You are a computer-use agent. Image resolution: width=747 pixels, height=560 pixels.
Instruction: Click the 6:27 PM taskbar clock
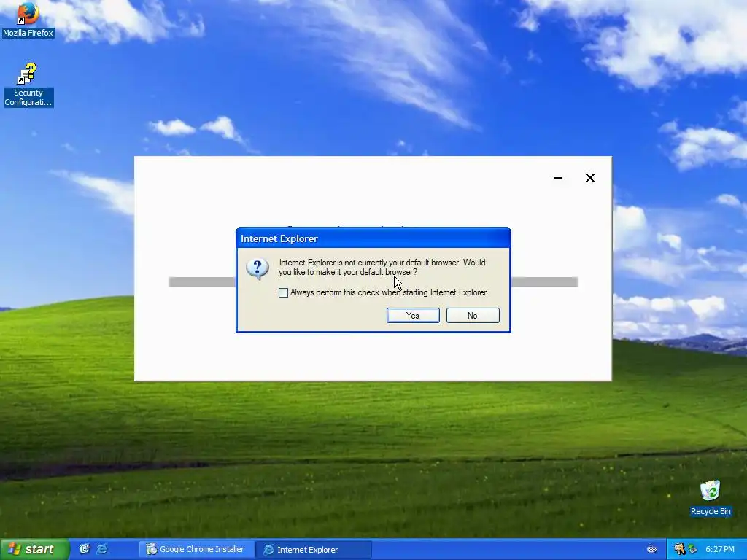(720, 549)
